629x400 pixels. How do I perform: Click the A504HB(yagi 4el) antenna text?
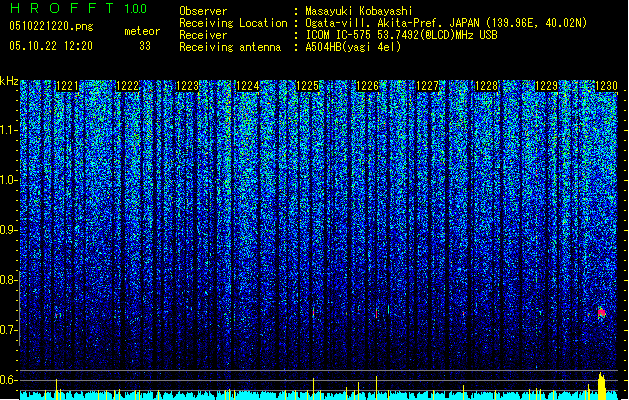click(353, 47)
